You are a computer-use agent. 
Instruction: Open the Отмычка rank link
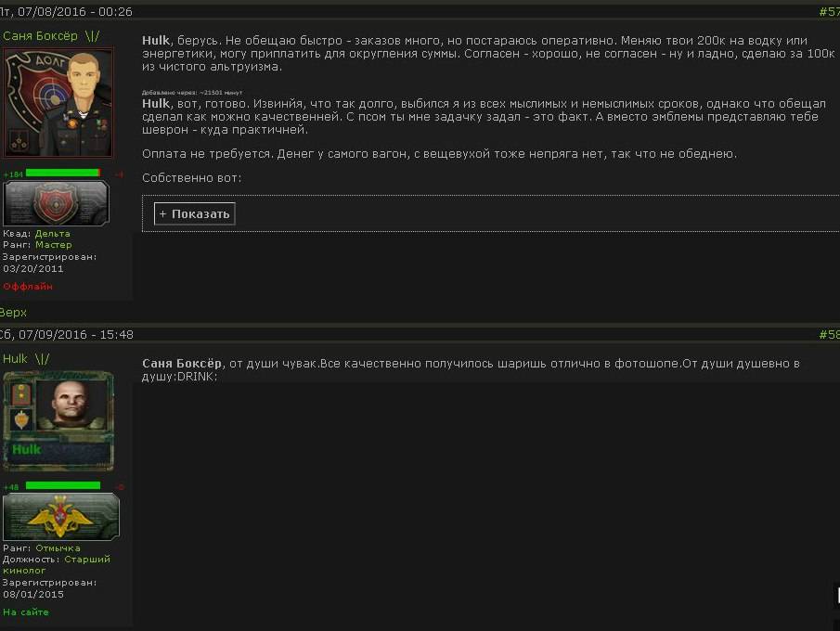(58, 548)
